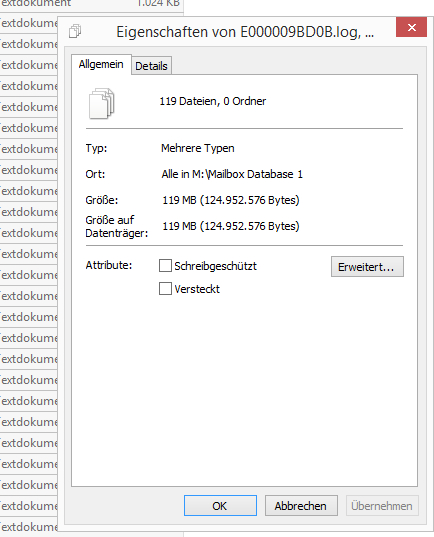This screenshot has width=434, height=537.
Task: Click the greyed-out Übernehmen button
Action: tap(382, 505)
